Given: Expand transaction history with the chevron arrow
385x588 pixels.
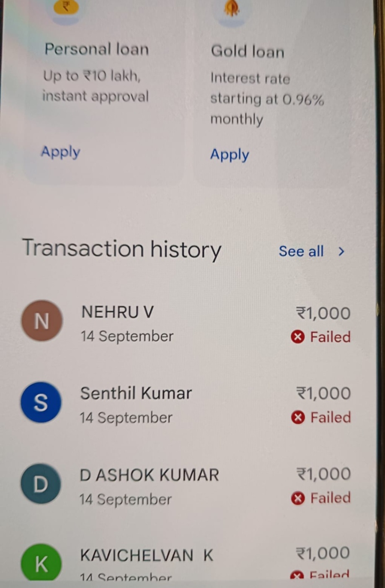Looking at the screenshot, I should [341, 251].
